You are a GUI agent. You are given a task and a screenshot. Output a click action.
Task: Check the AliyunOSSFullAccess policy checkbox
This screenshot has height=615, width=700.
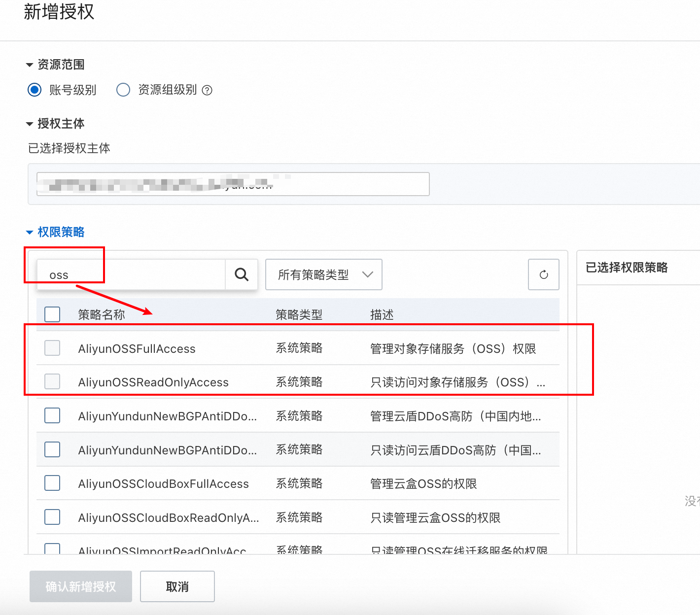pos(52,348)
